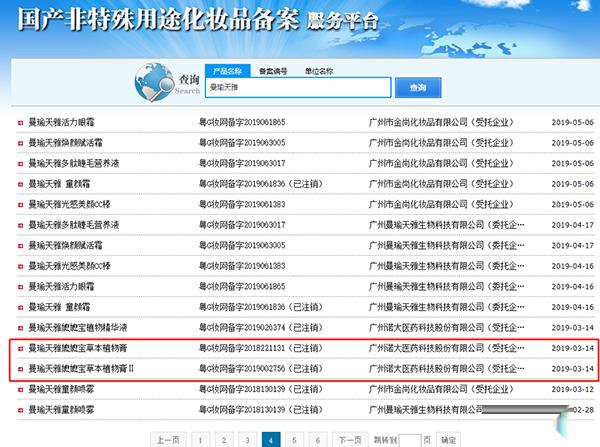The image size is (600, 447).
Task: Click the globe magnifier search icon
Action: pyautogui.click(x=154, y=82)
